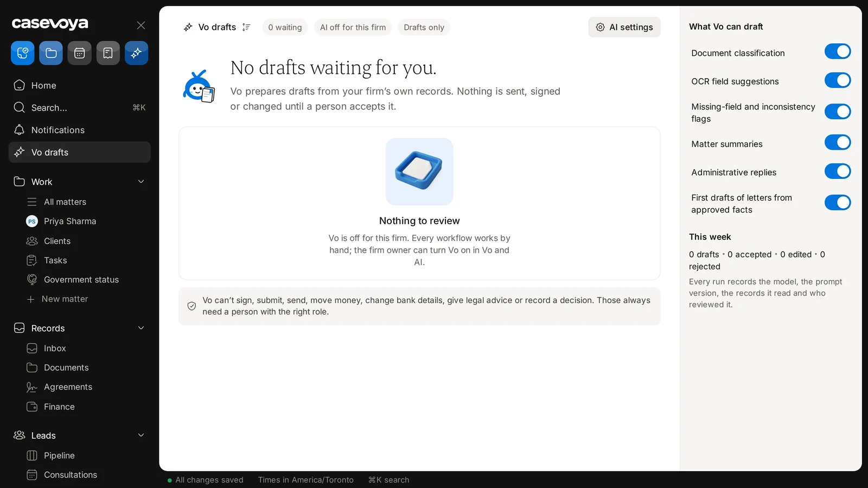Click the Clients people icon
The image size is (868, 488).
point(32,241)
